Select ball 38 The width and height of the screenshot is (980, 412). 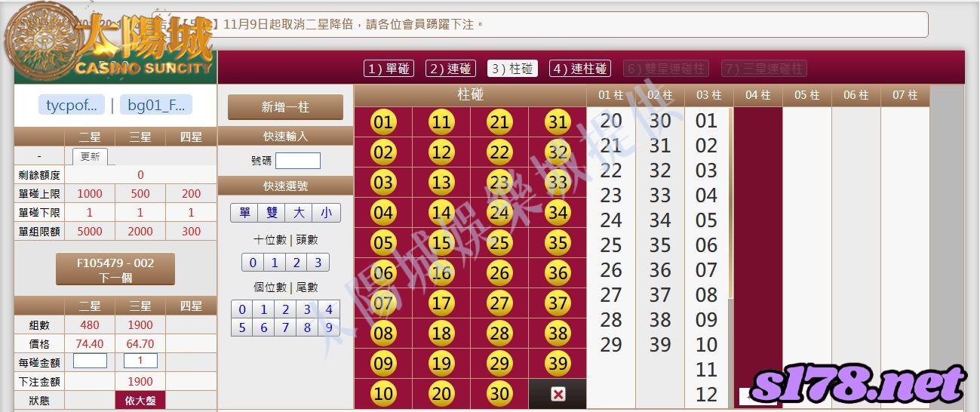[558, 334]
